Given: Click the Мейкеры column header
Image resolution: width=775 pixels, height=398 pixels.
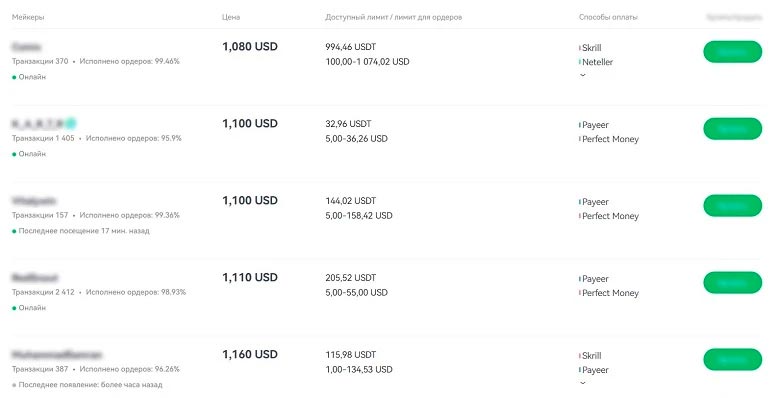Looking at the screenshot, I should 28,17.
